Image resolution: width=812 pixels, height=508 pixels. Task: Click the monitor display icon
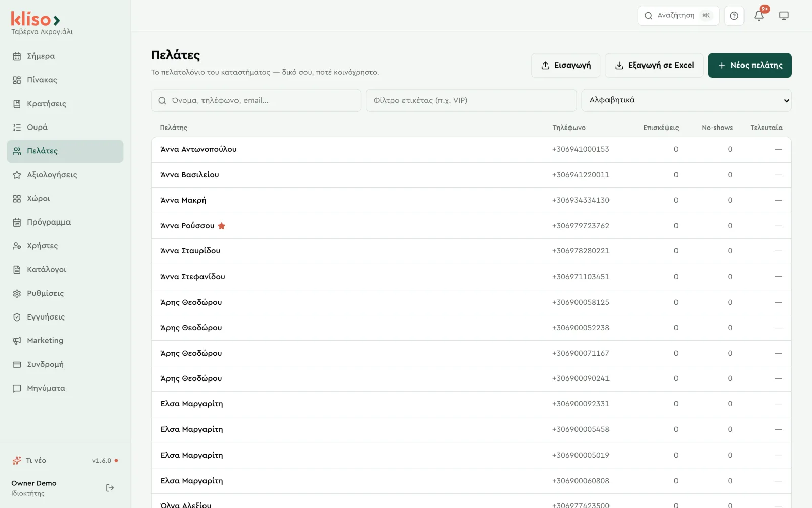click(784, 16)
